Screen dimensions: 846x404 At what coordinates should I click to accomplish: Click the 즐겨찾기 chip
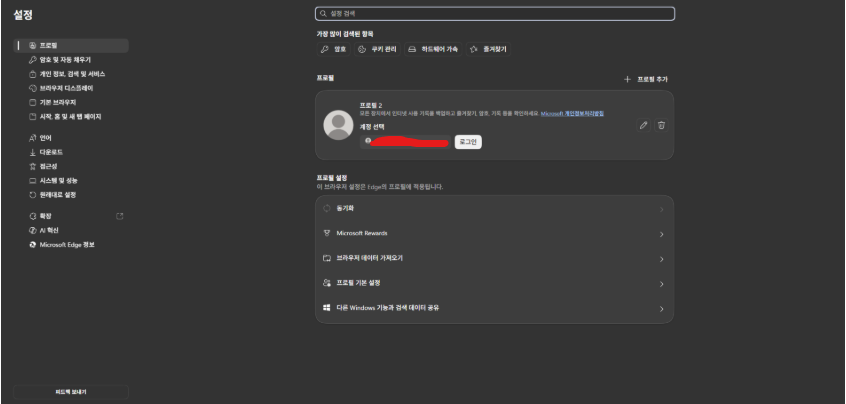tap(488, 49)
